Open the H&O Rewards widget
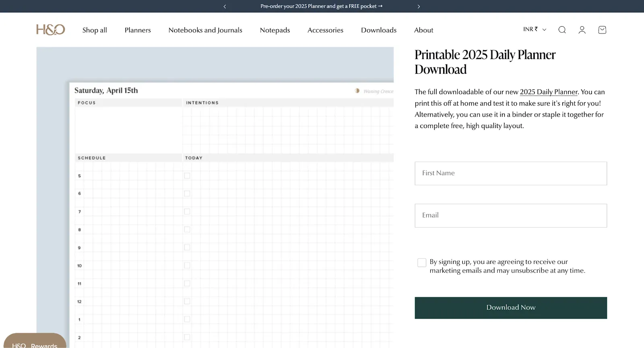 pyautogui.click(x=35, y=341)
